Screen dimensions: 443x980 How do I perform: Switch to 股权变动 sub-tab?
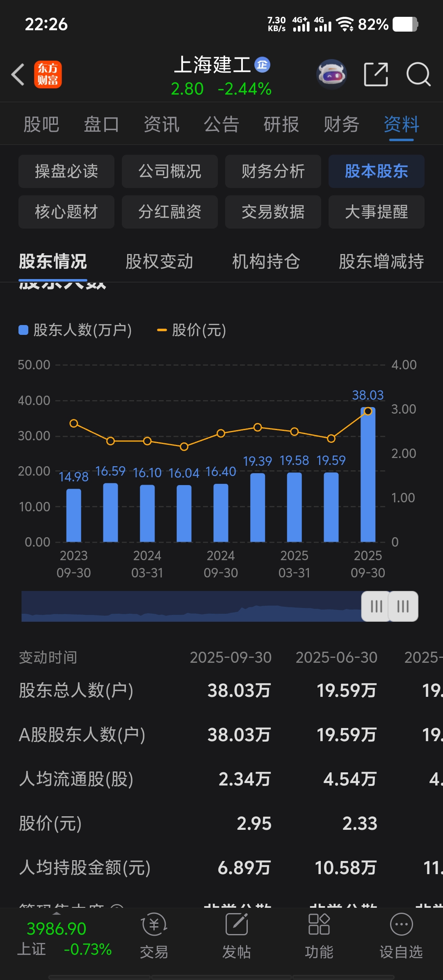click(160, 261)
